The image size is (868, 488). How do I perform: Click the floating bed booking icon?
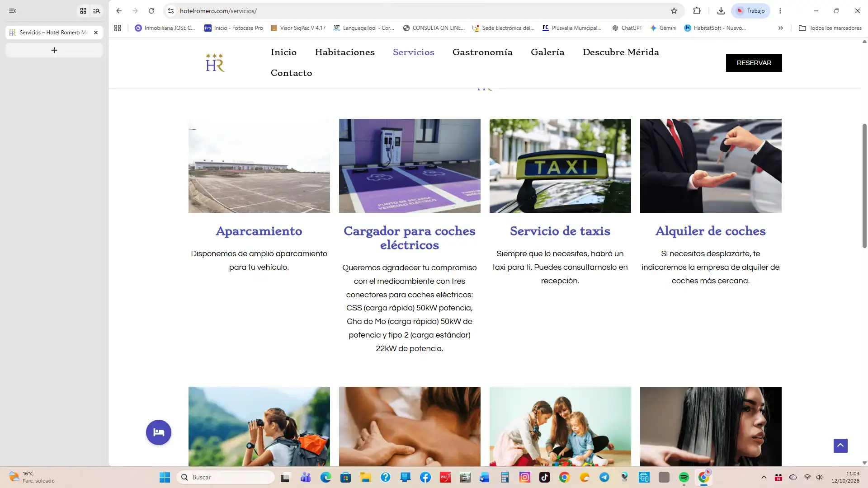(159, 432)
